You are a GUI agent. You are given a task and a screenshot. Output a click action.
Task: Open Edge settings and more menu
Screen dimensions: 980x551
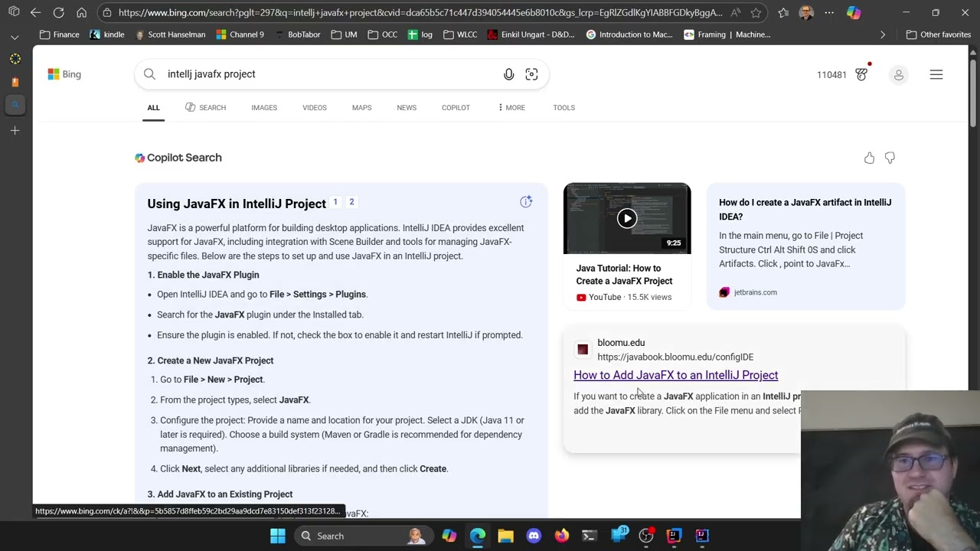829,13
